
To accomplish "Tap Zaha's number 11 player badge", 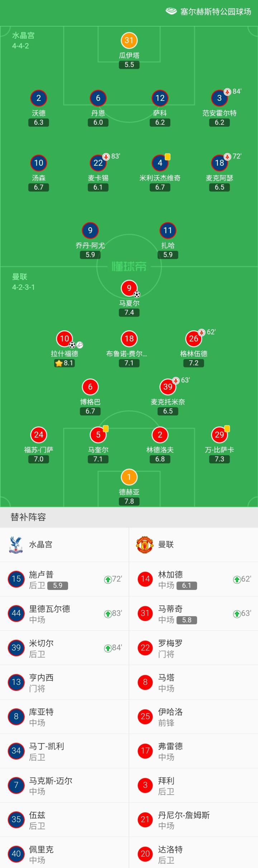I will (x=168, y=230).
